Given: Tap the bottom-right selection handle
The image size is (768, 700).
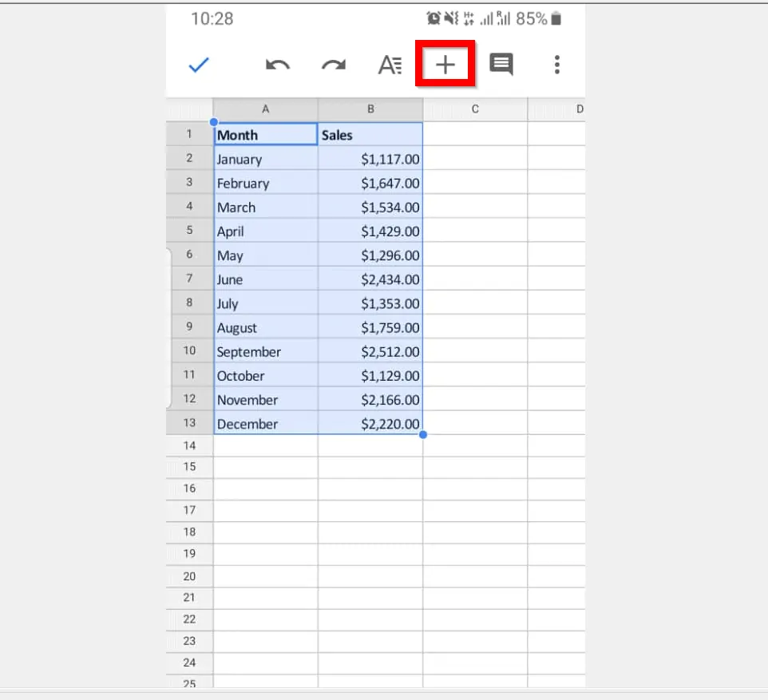Looking at the screenshot, I should click(423, 434).
